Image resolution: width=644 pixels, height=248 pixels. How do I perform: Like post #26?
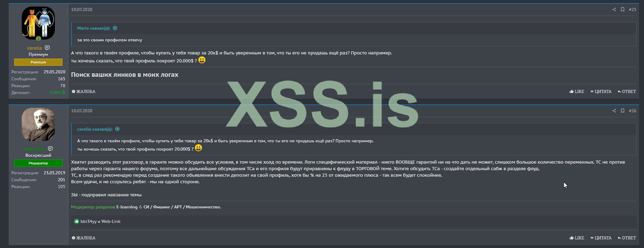click(577, 238)
